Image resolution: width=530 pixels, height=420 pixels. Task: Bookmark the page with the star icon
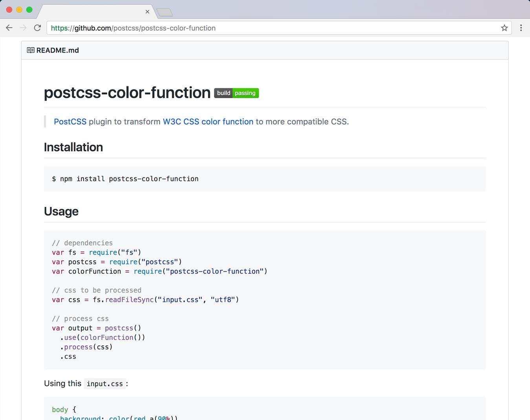click(x=504, y=28)
